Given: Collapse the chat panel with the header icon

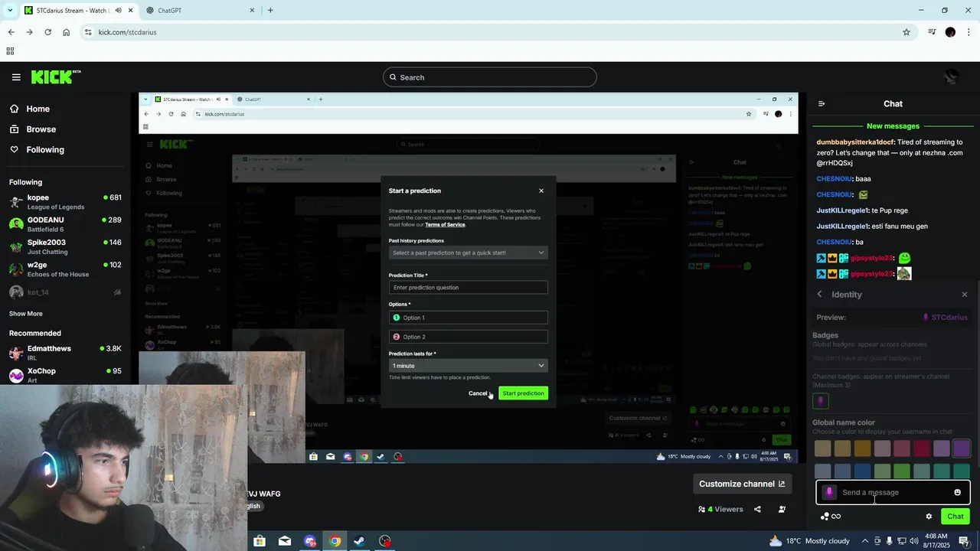Looking at the screenshot, I should (822, 104).
